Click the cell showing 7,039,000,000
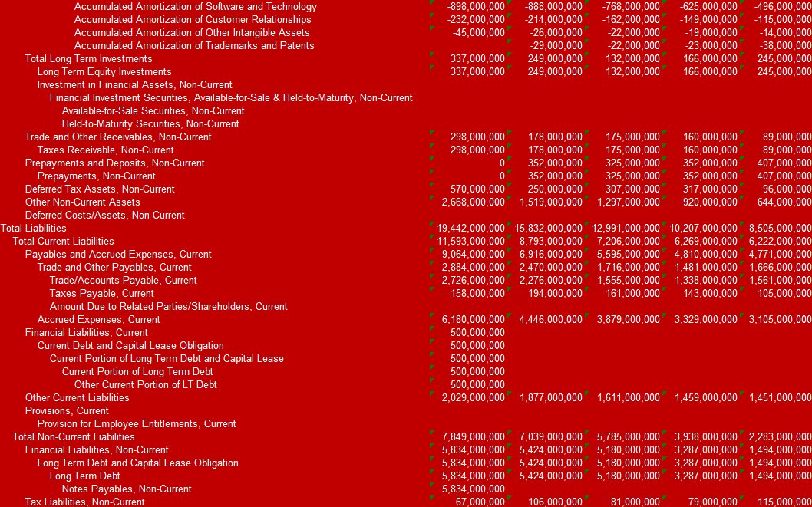 pos(551,436)
